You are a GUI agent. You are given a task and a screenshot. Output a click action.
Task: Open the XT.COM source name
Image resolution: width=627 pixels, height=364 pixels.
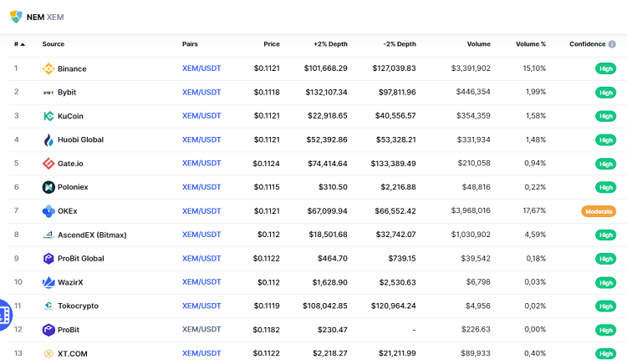[x=73, y=354]
